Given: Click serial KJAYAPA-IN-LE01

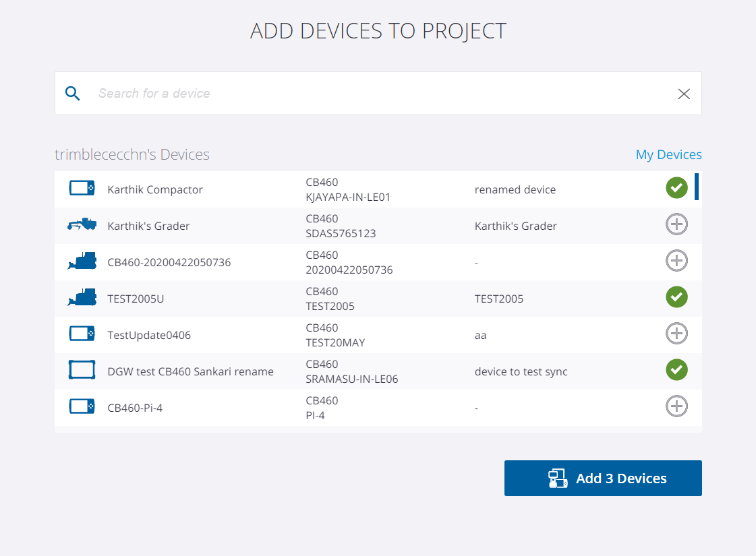Looking at the screenshot, I should click(x=347, y=197).
